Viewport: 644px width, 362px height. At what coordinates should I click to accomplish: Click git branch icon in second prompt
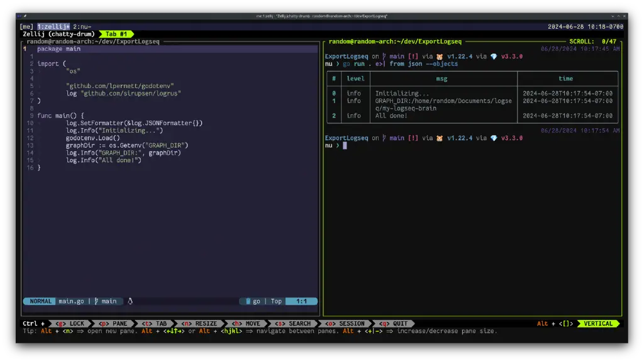point(384,138)
